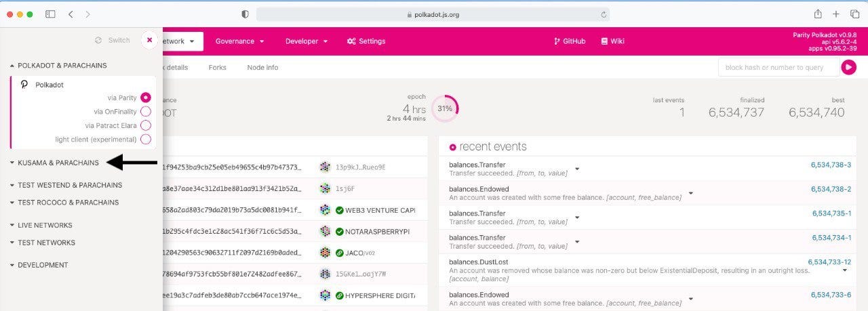Collapse the Polkadot & Parachains group
The width and height of the screenshot is (868, 311).
click(x=58, y=66)
